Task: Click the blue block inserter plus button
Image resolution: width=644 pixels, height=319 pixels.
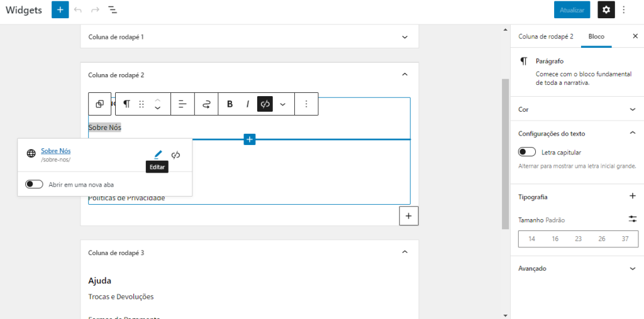Action: (x=60, y=10)
